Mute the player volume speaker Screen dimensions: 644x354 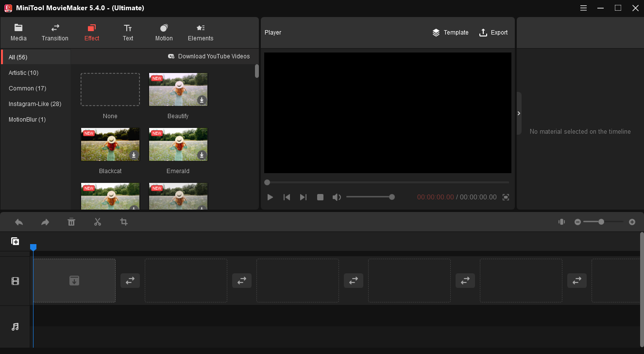[336, 197]
